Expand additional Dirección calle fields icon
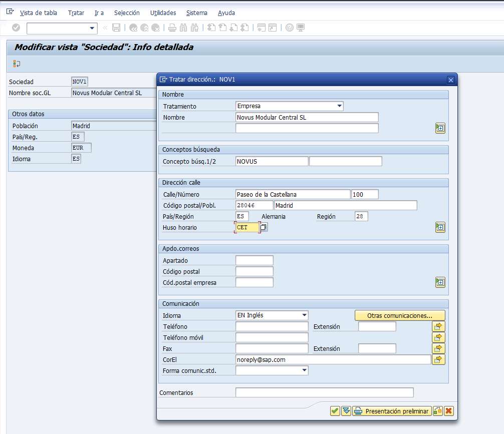The height and width of the screenshot is (434, 504). point(440,227)
